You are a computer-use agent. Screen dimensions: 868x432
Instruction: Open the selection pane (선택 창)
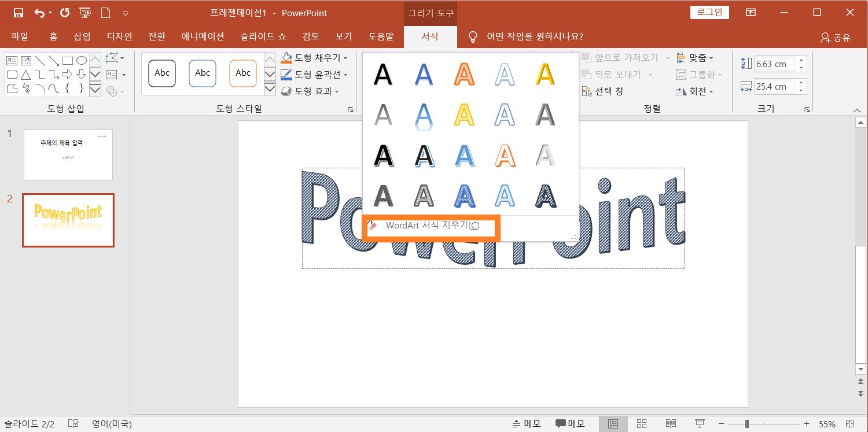(602, 91)
